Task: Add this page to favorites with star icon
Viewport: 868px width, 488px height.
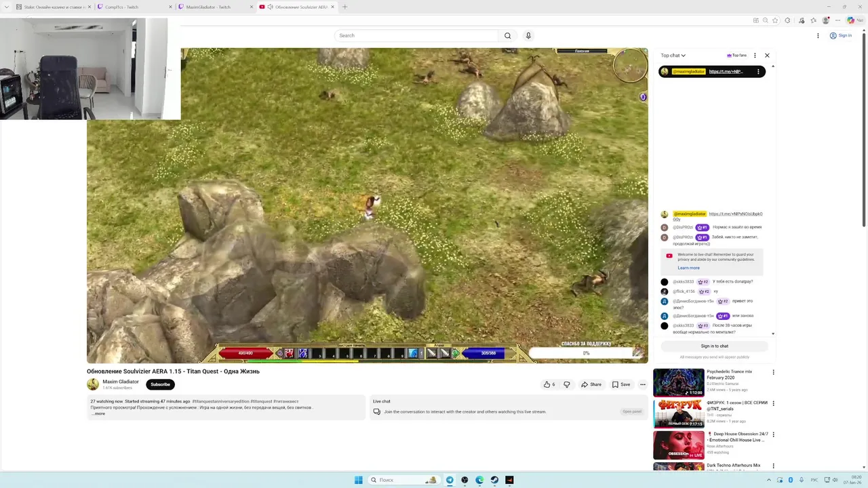Action: (775, 20)
